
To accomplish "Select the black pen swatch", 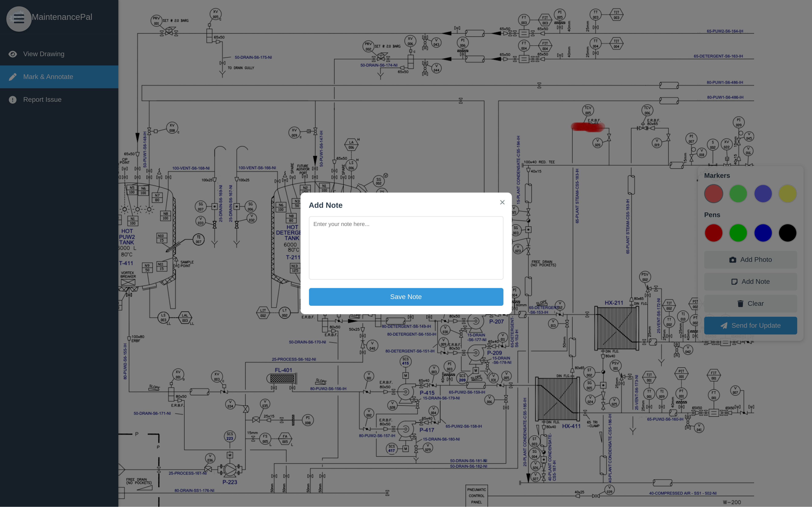I will pyautogui.click(x=787, y=233).
